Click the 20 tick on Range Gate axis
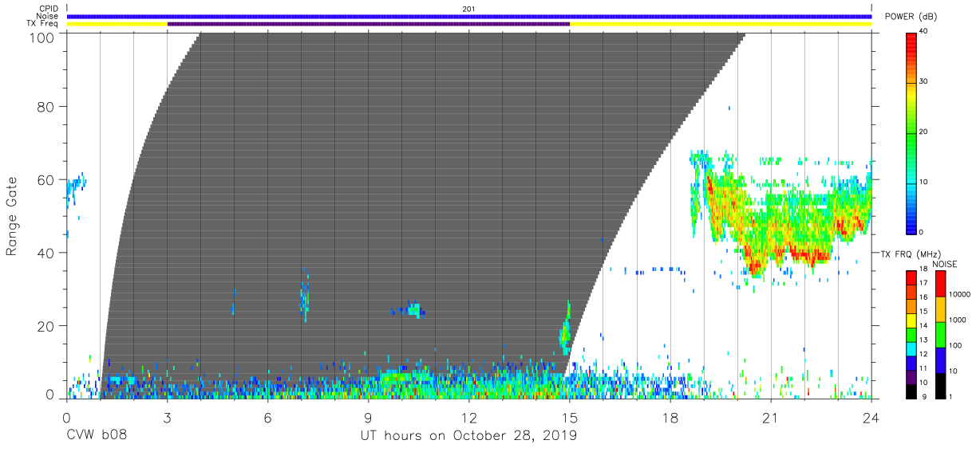The width and height of the screenshot is (980, 452). (x=47, y=326)
